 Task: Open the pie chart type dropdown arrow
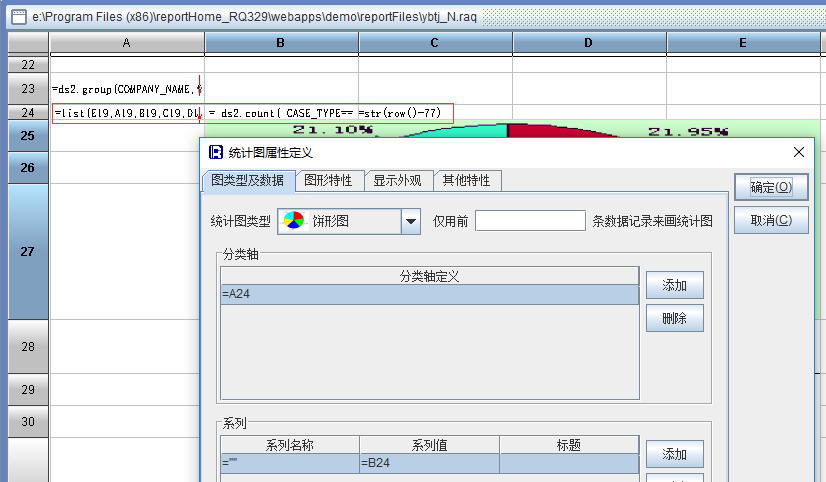point(410,221)
